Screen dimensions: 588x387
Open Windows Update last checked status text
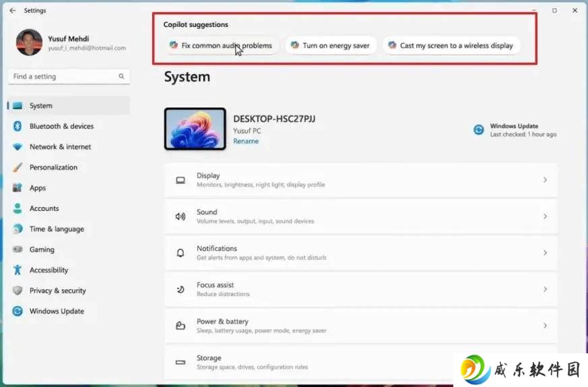coord(523,134)
